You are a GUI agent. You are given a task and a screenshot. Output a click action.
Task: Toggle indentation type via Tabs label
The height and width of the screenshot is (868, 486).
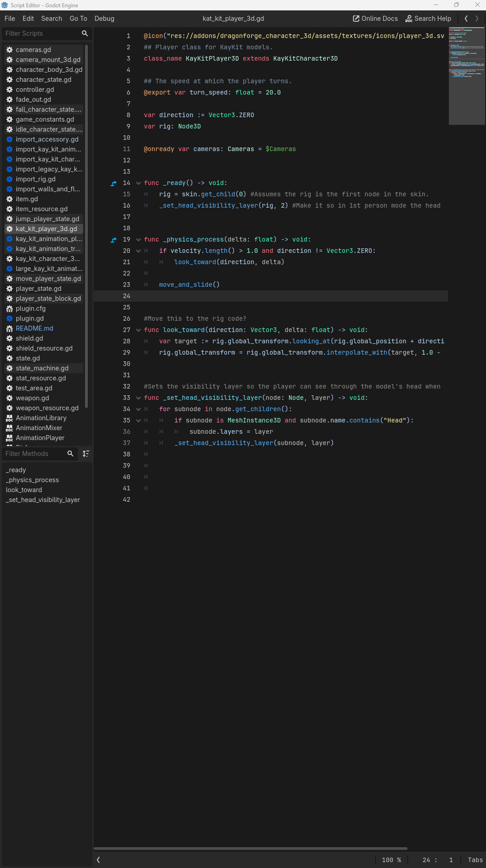tap(475, 860)
